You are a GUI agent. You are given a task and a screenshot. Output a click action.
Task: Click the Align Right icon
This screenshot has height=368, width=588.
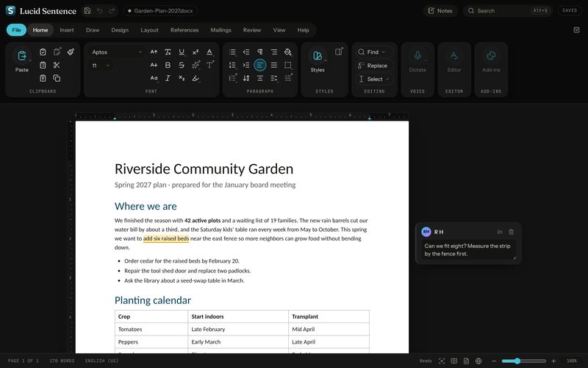coord(273,52)
